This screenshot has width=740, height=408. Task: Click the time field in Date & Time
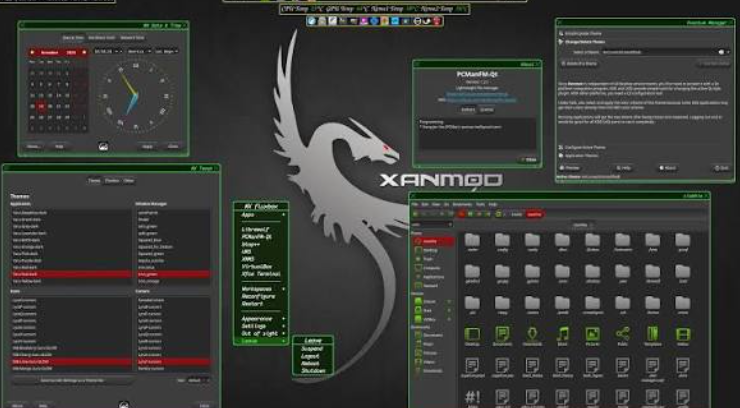(108, 51)
